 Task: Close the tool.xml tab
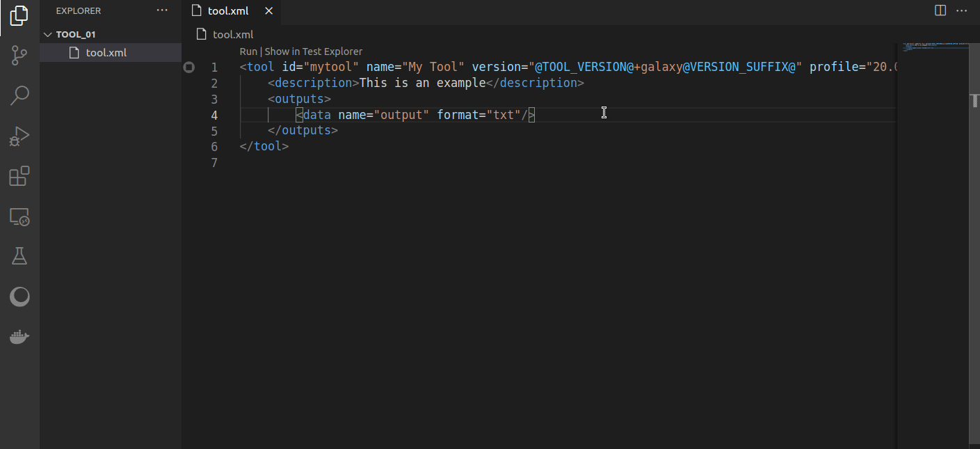[x=269, y=10]
